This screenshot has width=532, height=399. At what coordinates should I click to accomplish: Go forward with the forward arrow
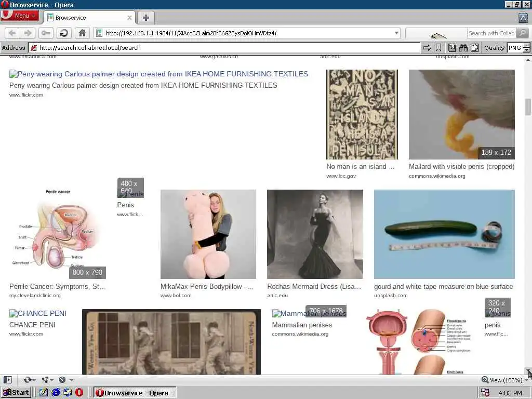28,33
